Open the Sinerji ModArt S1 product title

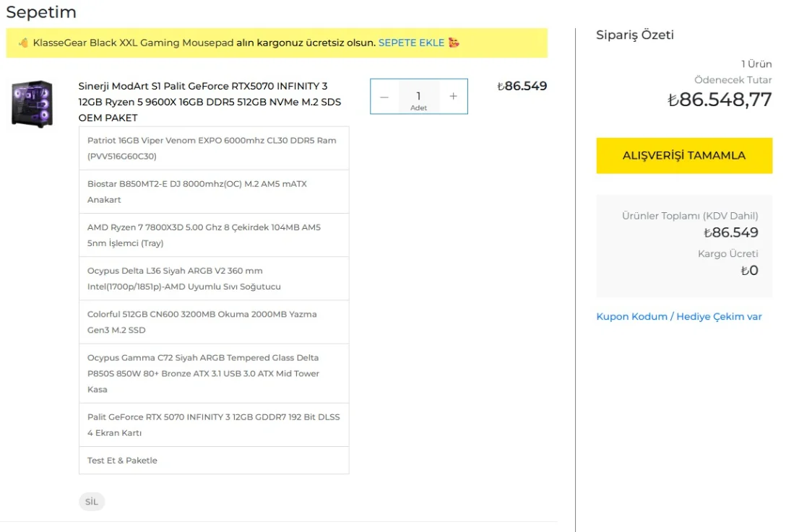(x=210, y=102)
